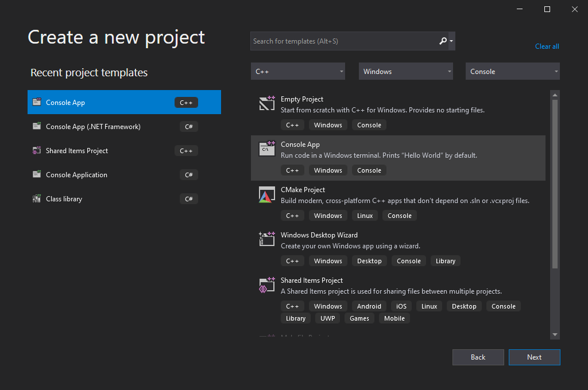
Task: Open the Windows platform filter dropdown
Action: (405, 72)
